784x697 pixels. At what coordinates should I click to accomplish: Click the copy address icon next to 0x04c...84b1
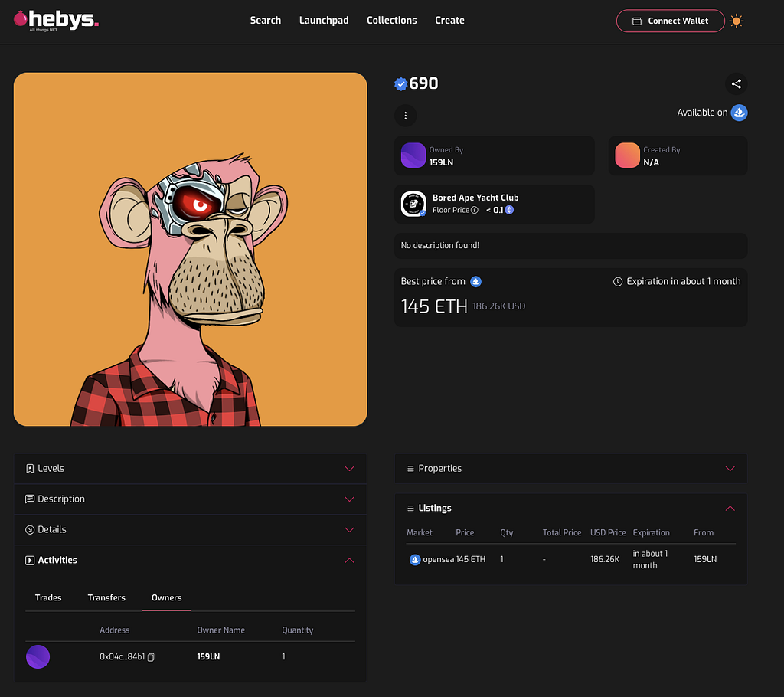pyautogui.click(x=151, y=657)
